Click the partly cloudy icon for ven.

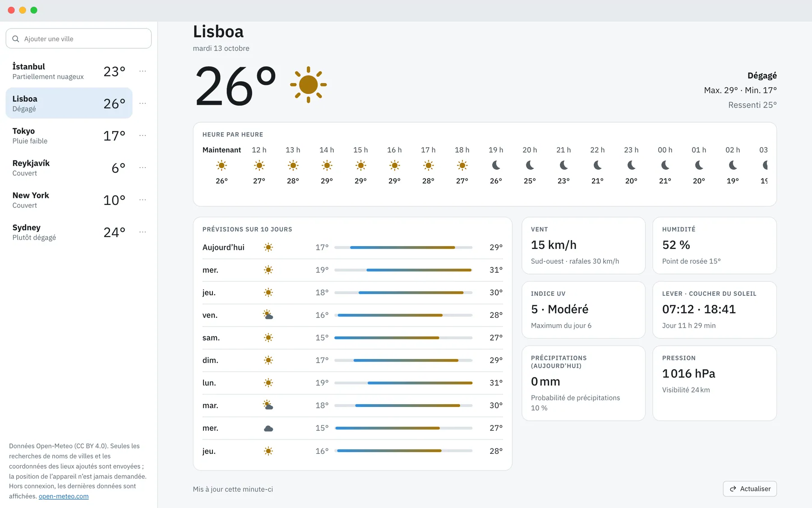coord(268,315)
